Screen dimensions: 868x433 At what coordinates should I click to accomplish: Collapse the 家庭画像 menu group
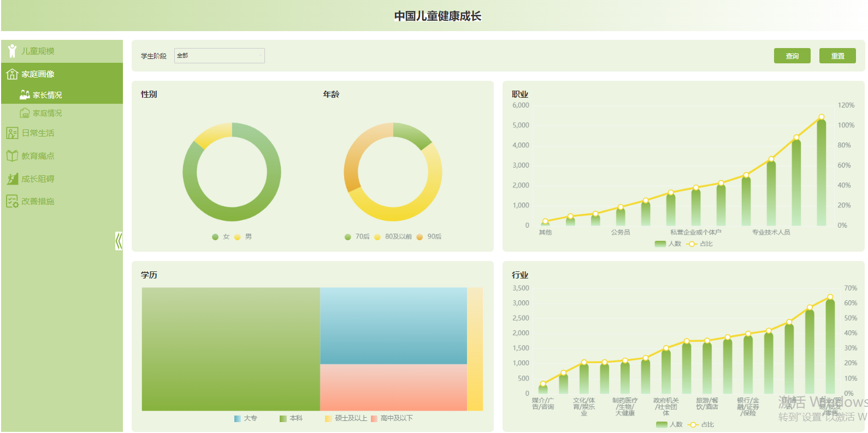(62, 74)
